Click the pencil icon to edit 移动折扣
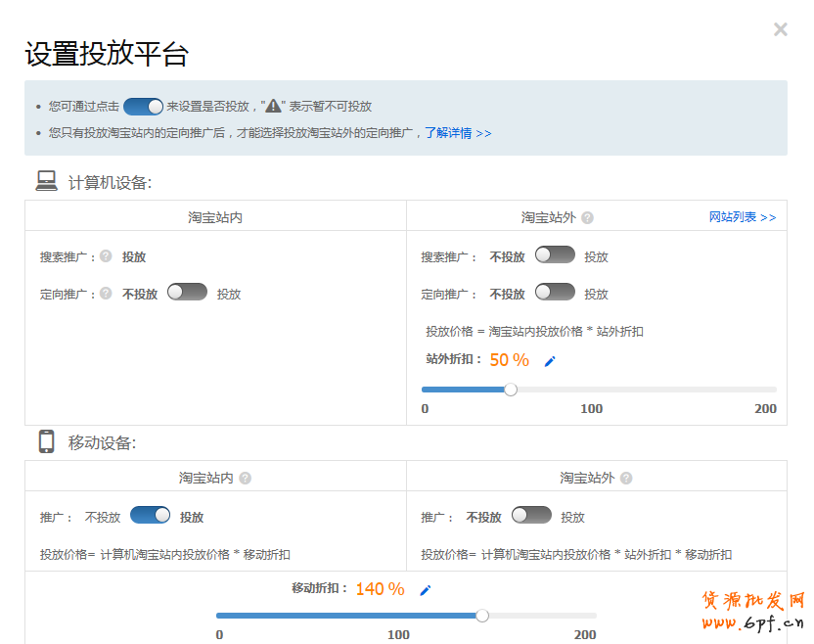 [425, 590]
